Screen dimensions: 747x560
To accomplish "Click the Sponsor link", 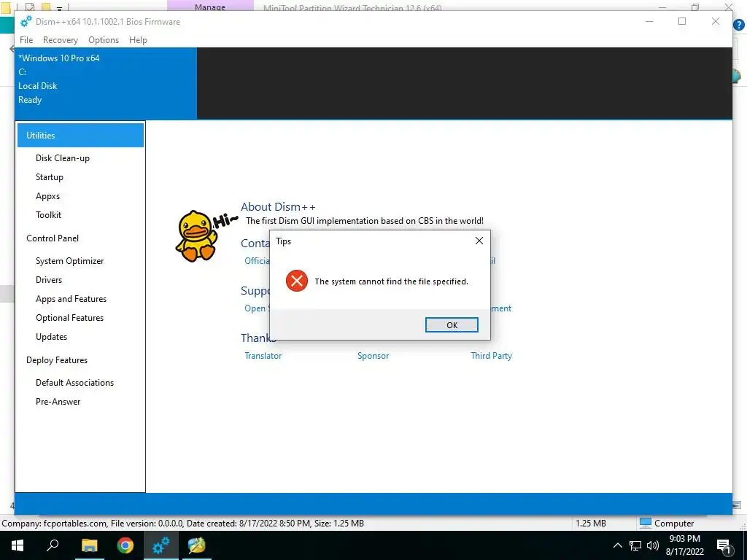I will 373,356.
